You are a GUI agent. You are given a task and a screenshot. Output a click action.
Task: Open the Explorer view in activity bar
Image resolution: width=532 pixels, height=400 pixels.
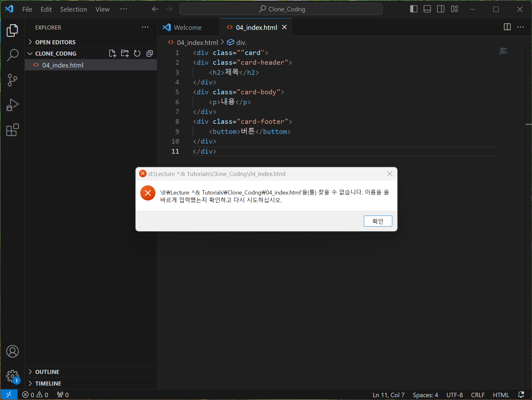point(12,30)
